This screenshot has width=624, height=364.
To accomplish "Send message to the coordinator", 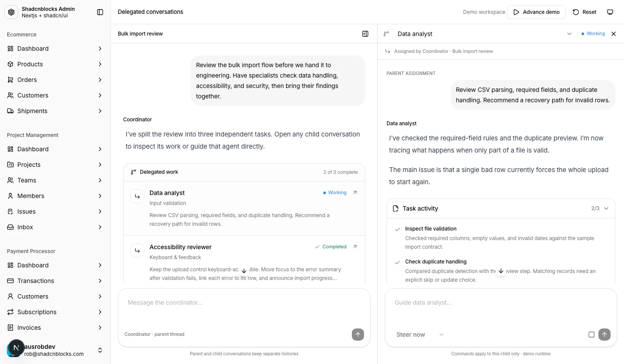I will [x=357, y=334].
